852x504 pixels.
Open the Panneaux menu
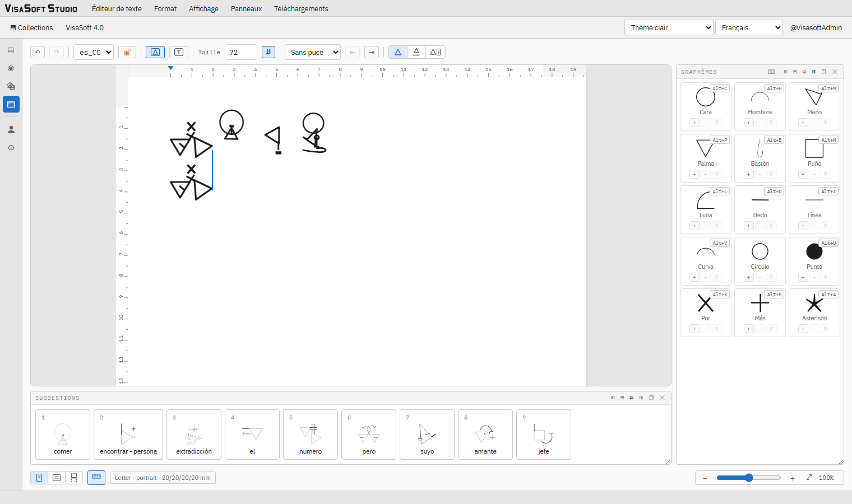pyautogui.click(x=247, y=8)
